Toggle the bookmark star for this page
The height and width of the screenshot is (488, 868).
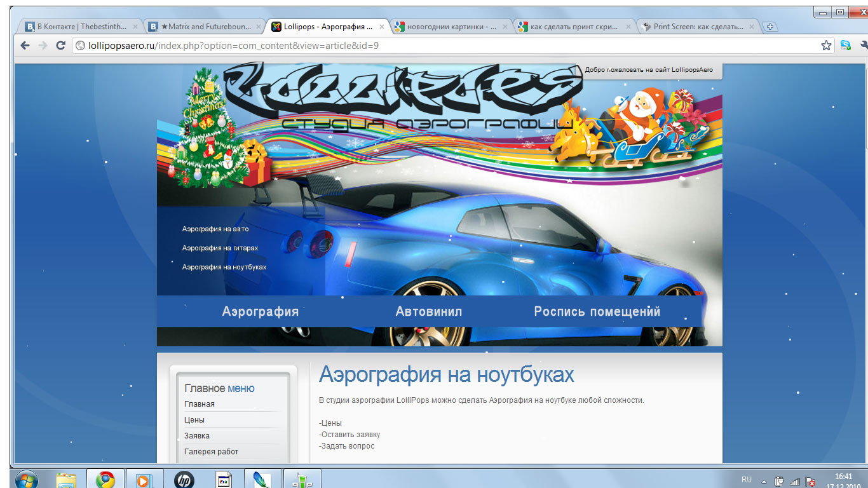(826, 45)
